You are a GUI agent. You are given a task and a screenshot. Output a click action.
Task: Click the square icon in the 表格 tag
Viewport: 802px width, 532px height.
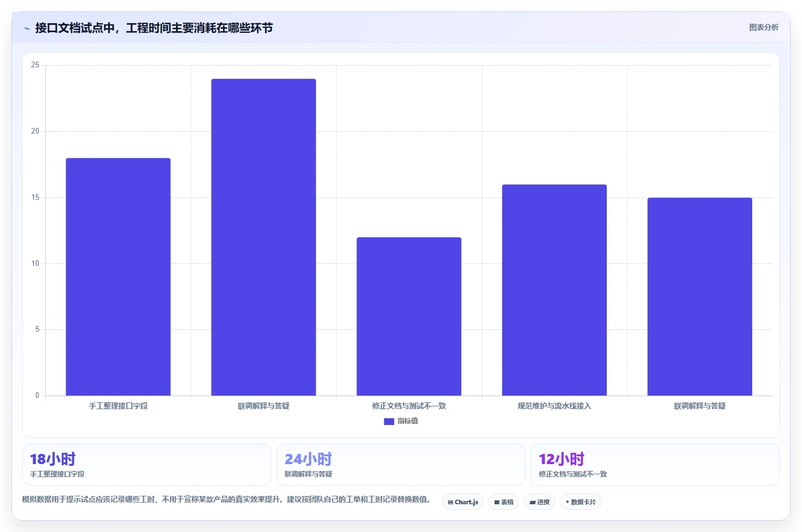tap(497, 503)
